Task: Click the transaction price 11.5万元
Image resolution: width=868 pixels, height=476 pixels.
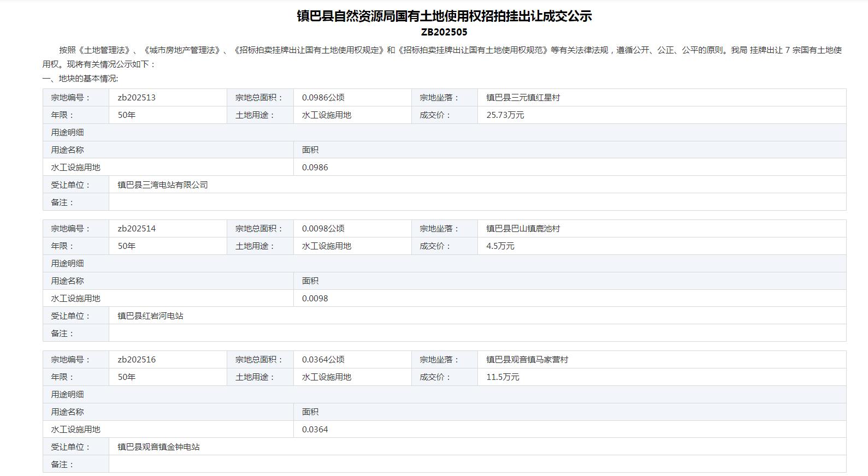Action: (503, 377)
